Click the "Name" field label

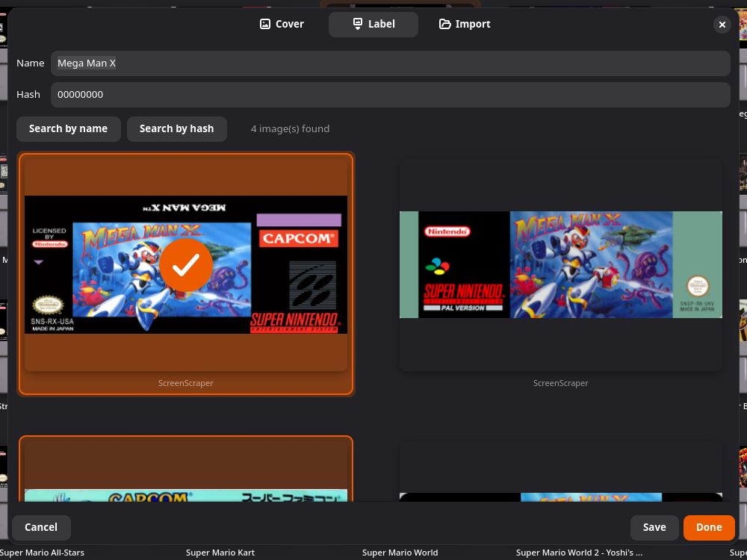[x=31, y=63]
